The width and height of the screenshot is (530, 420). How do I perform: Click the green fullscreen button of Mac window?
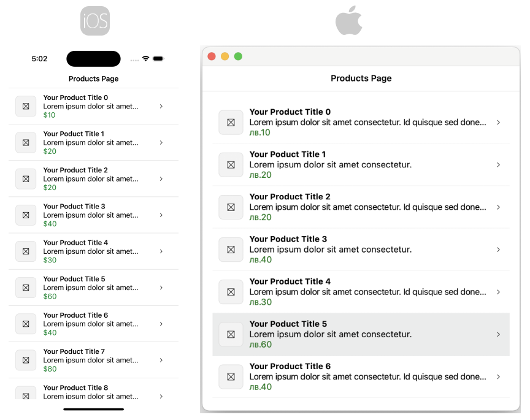tap(238, 56)
